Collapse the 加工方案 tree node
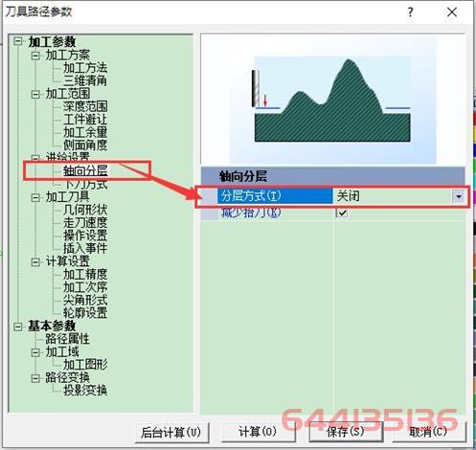Viewport: 476px width, 450px height. [35, 56]
